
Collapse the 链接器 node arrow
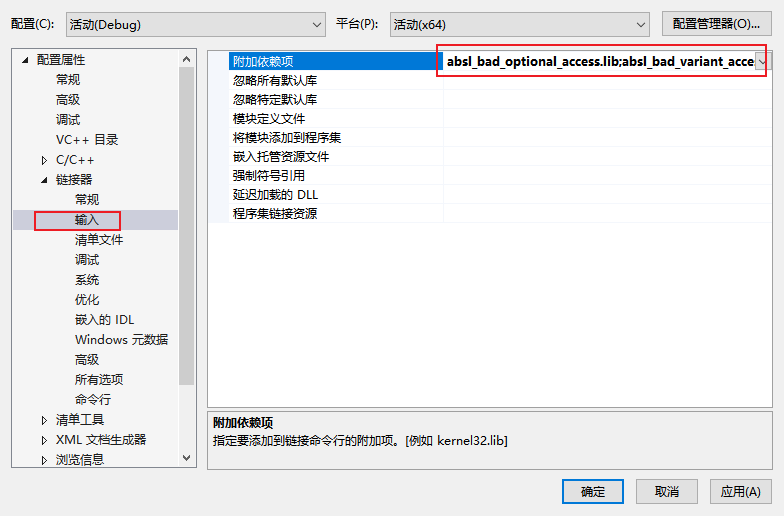pos(44,180)
